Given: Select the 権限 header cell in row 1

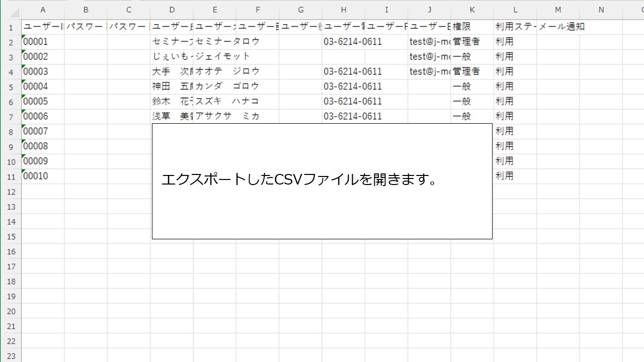Looking at the screenshot, I should [x=472, y=27].
